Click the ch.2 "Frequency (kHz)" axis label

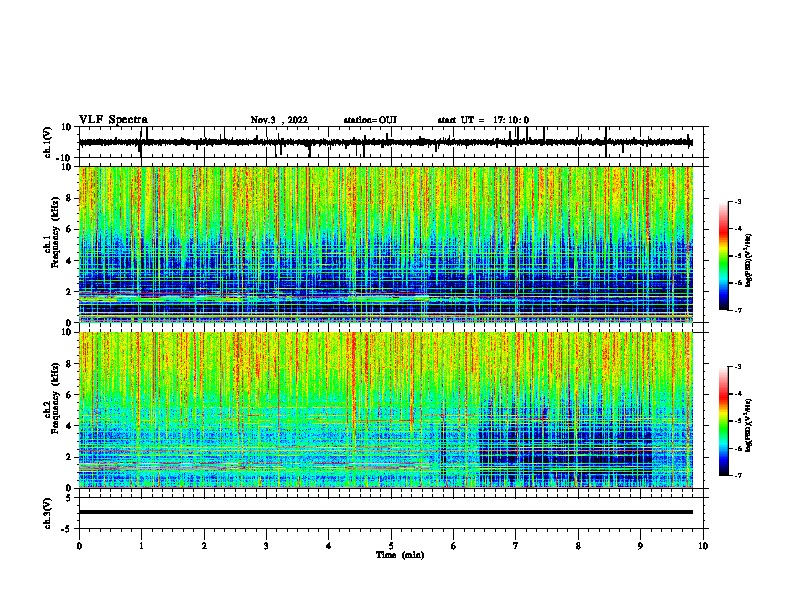pos(55,398)
